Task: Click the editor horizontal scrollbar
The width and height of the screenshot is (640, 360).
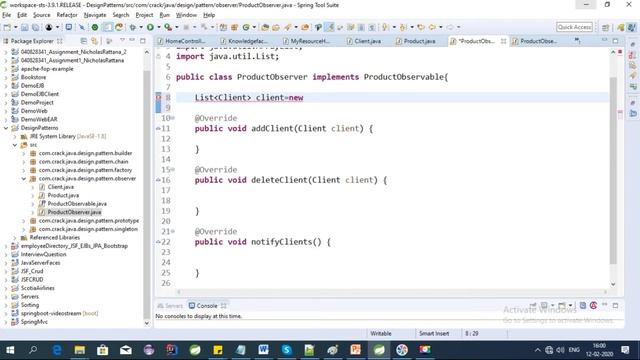Action: click(x=392, y=292)
